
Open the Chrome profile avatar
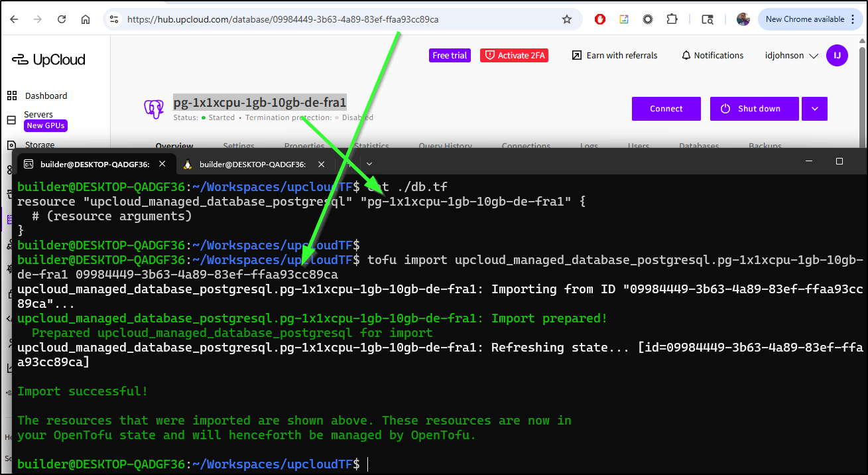[743, 19]
